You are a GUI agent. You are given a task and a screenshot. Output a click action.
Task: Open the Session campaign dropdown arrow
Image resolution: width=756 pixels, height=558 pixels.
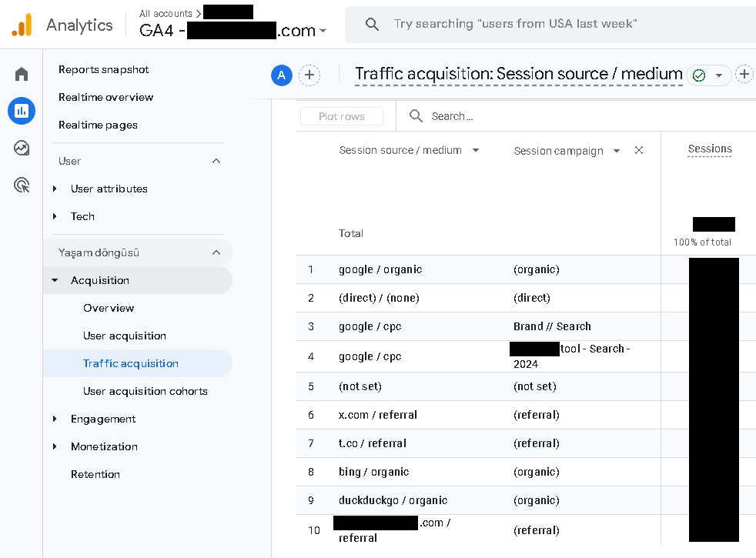(x=617, y=151)
